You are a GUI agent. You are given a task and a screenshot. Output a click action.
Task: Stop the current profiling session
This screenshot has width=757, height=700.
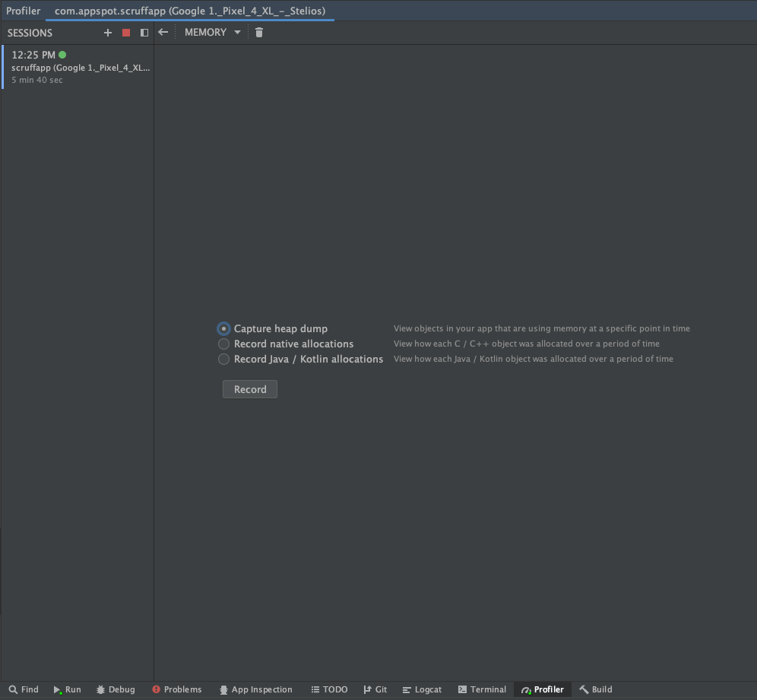126,33
